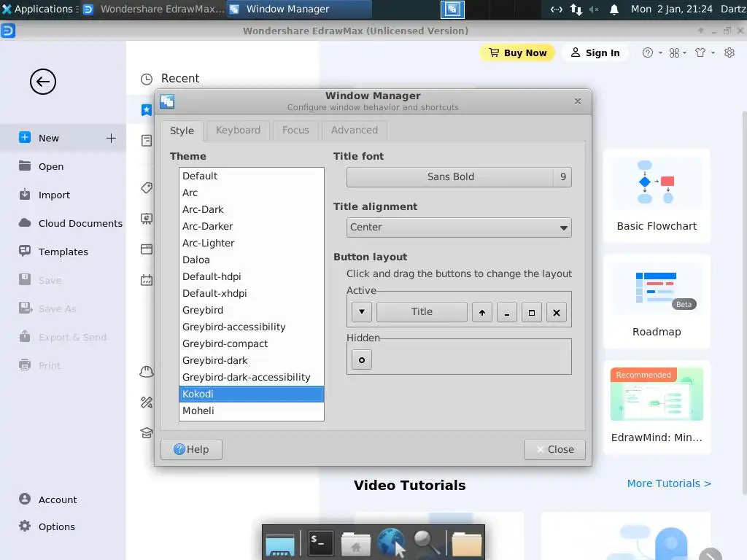747x560 pixels.
Task: Click the maximize button in Active button layout
Action: (x=532, y=312)
